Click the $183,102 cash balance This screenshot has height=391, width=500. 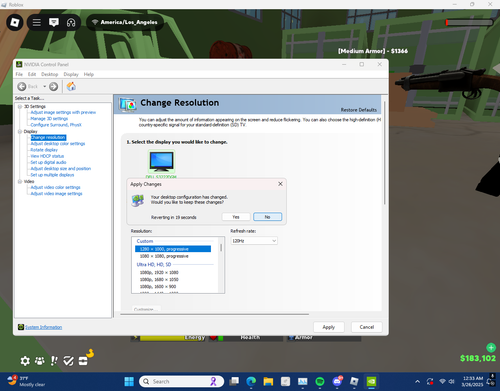(478, 358)
